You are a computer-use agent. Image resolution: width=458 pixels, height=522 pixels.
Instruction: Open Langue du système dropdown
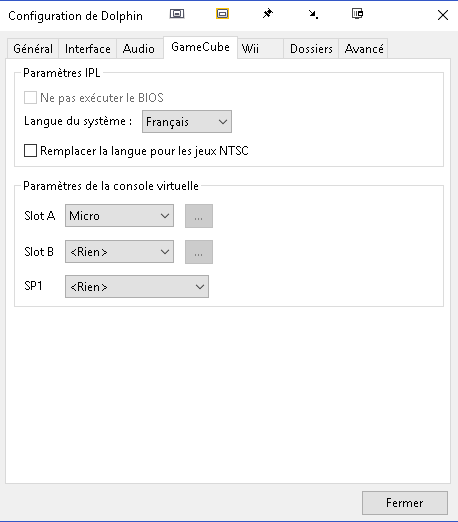(187, 122)
